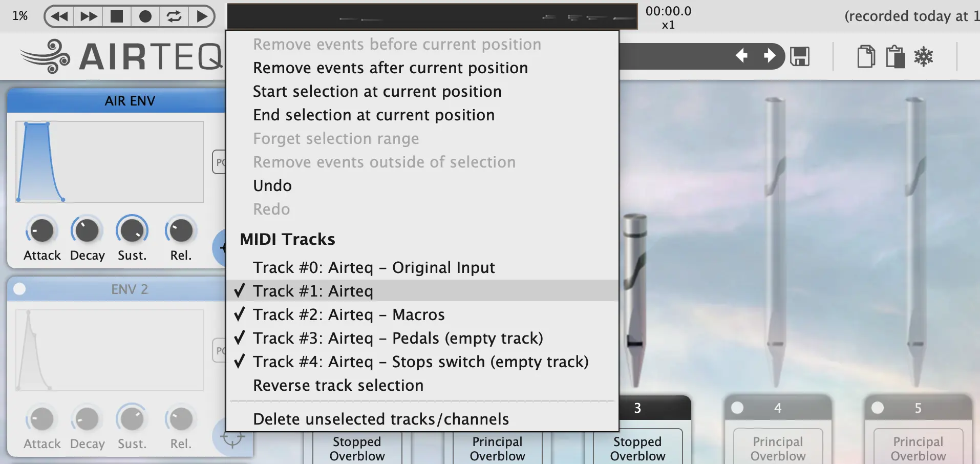Screen dimensions: 980x464
Task: Click the pipe 4 organ pipe image
Action: point(776,241)
